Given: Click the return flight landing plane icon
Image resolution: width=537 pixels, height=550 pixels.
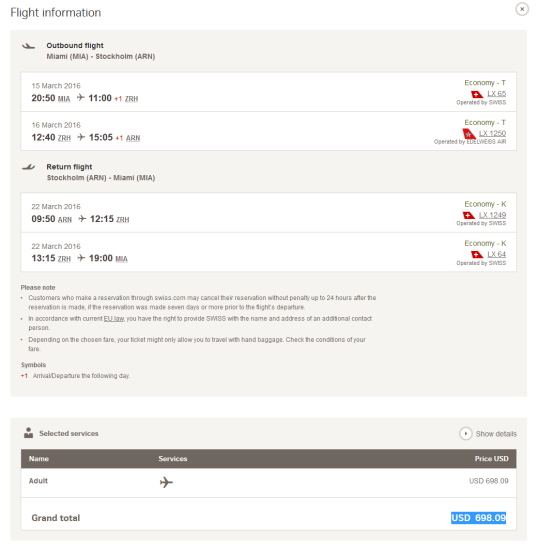Looking at the screenshot, I should (28, 167).
